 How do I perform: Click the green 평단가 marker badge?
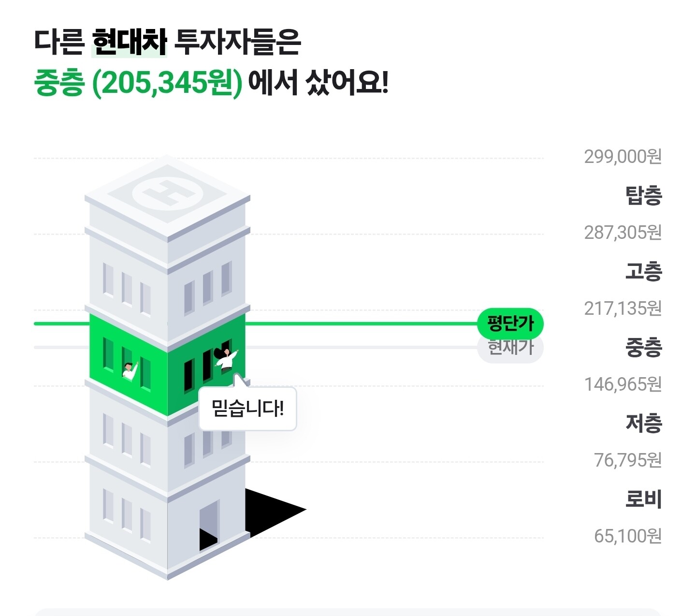510,323
